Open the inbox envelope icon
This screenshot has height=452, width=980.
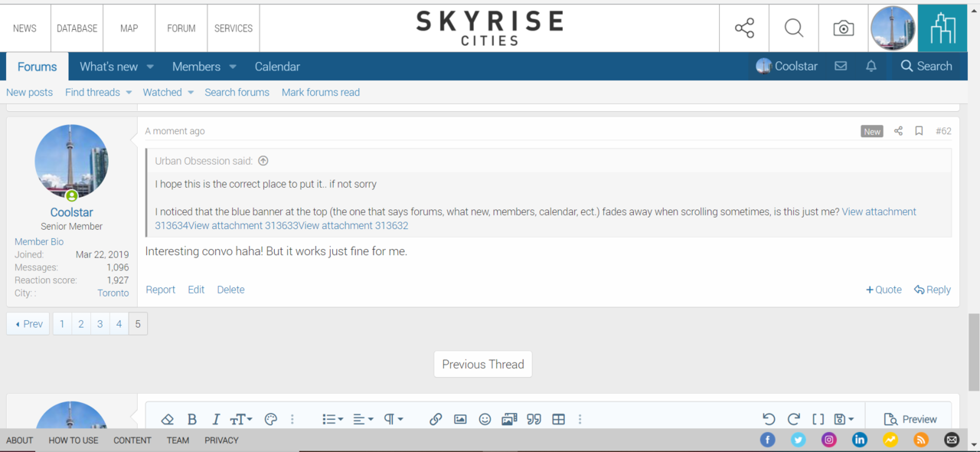coord(841,67)
